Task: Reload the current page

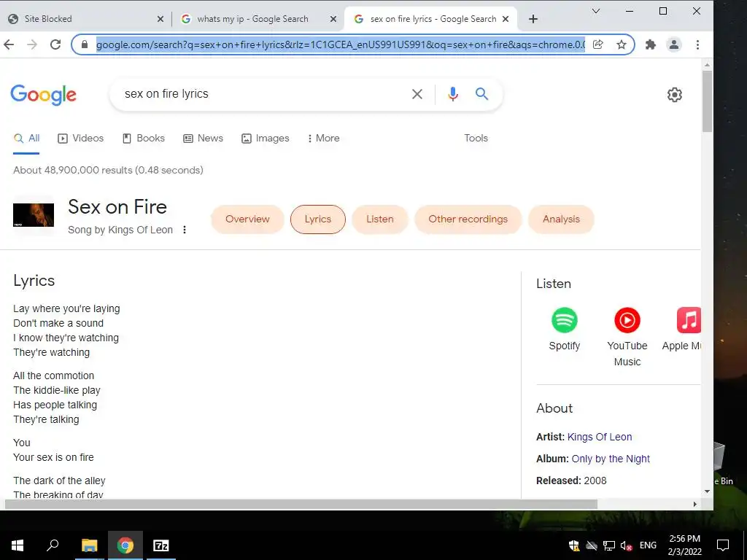Action: (55, 44)
